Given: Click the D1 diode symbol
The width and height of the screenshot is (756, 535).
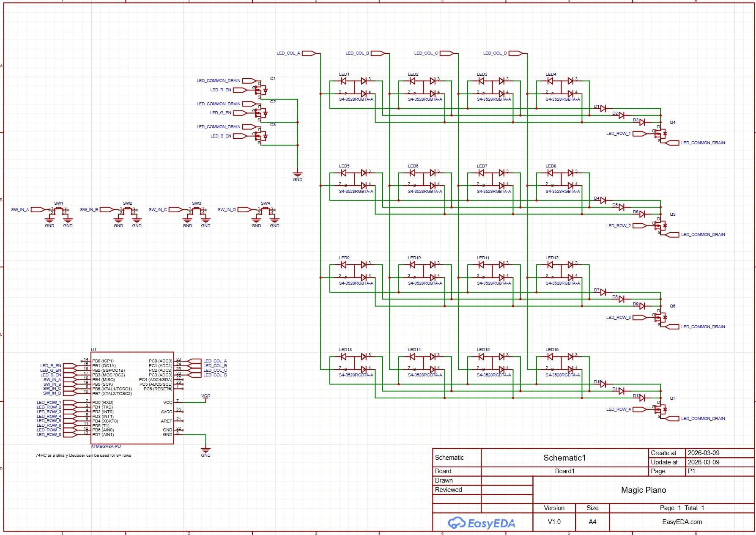Looking at the screenshot, I should (603, 109).
